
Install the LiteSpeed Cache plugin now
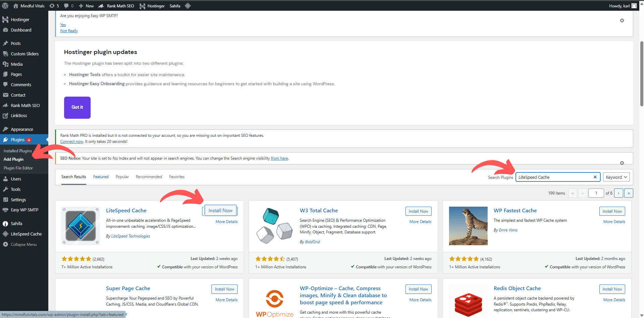(220, 211)
